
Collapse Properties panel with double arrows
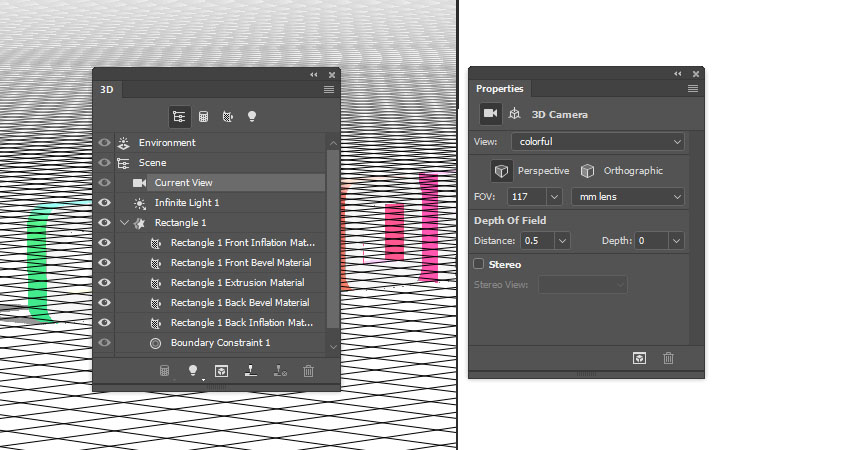(x=678, y=74)
